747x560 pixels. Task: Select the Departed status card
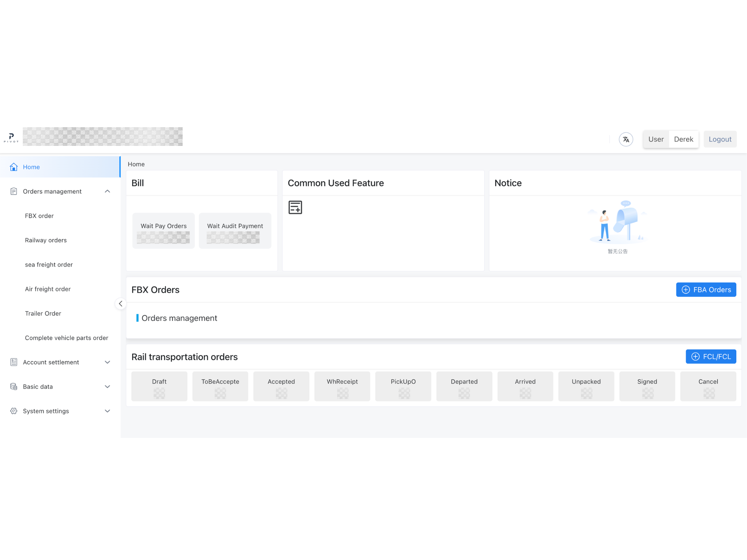[x=464, y=386]
